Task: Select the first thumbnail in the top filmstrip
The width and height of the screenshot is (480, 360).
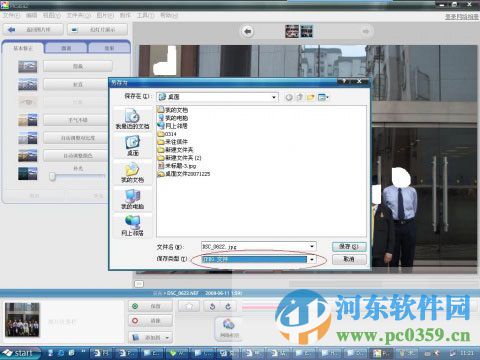Action: (x=292, y=31)
